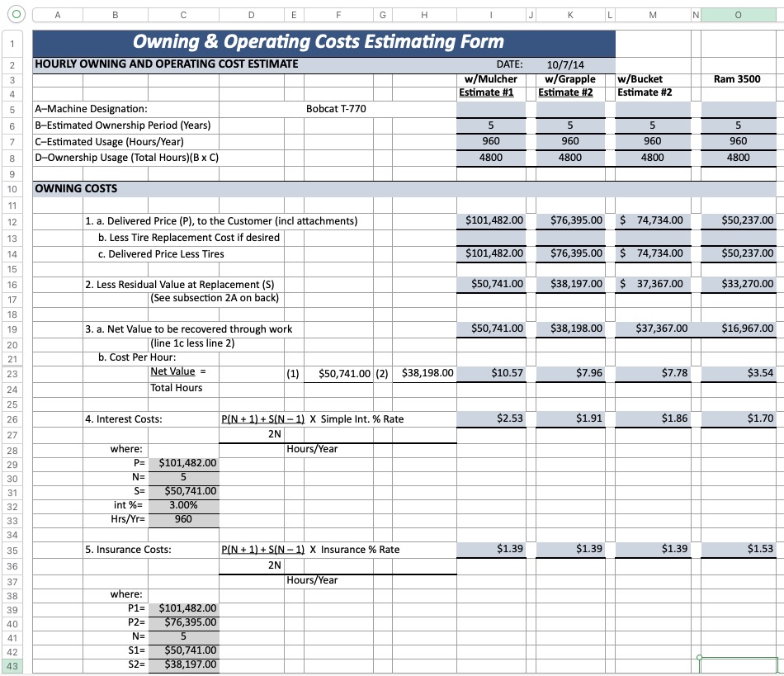Click the 'w/Grapple' header cell

pos(570,79)
